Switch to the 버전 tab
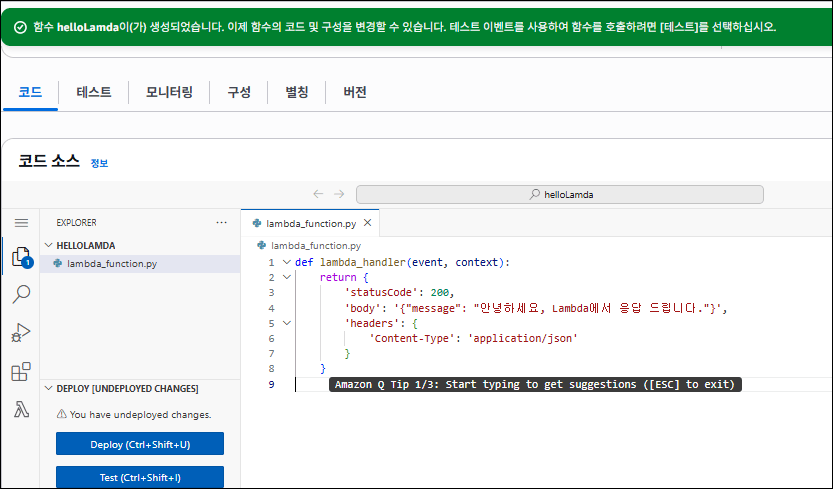This screenshot has height=489, width=833. pyautogui.click(x=355, y=92)
